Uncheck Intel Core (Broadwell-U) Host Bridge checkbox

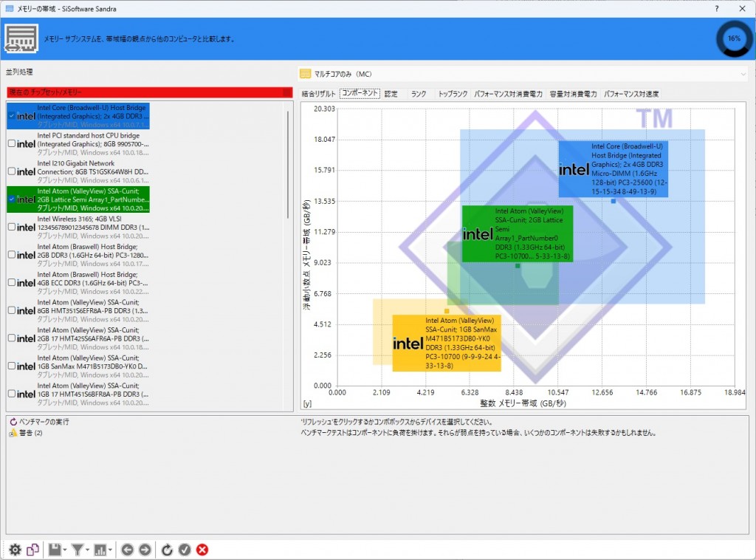point(11,116)
